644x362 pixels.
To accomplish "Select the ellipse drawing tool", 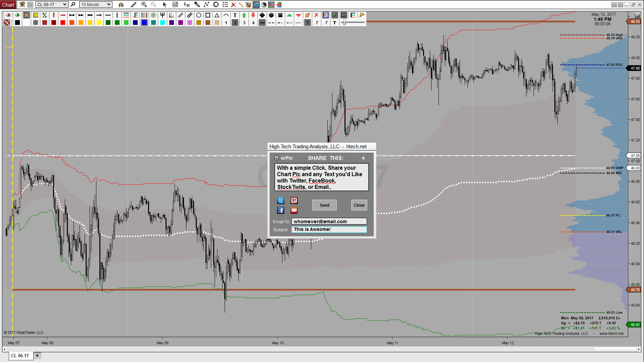I will pyautogui.click(x=198, y=15).
